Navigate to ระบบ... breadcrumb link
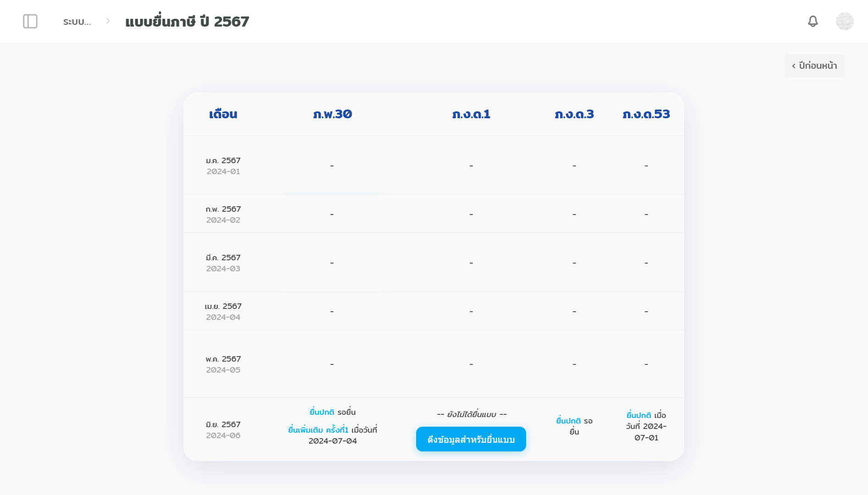 tap(77, 22)
